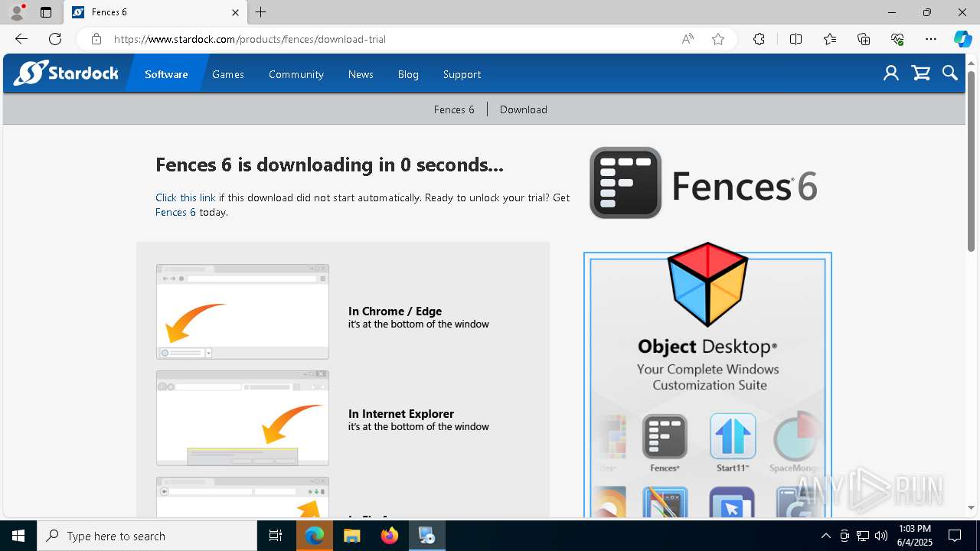The image size is (980, 551).
Task: Open the Support menu
Action: click(462, 74)
